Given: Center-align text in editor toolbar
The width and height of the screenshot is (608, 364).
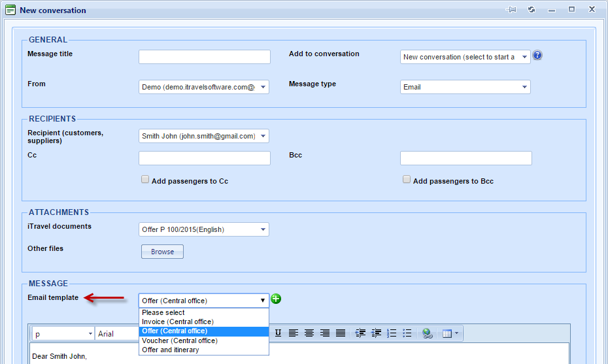Looking at the screenshot, I should [309, 333].
